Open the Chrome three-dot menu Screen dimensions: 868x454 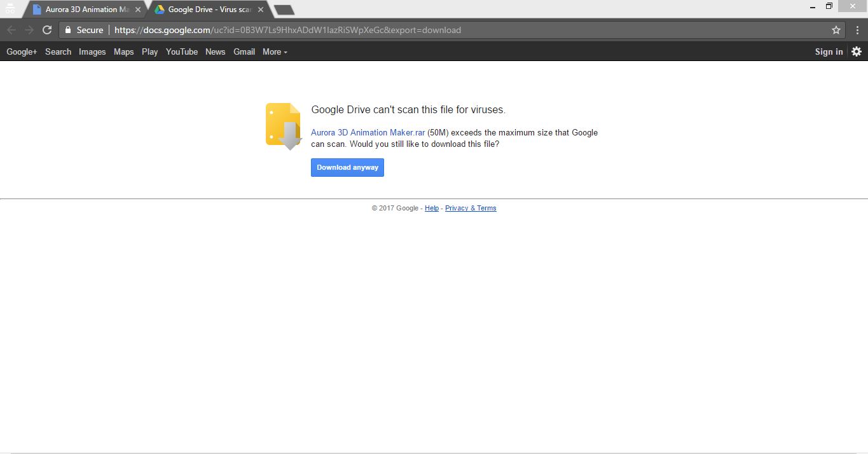857,30
